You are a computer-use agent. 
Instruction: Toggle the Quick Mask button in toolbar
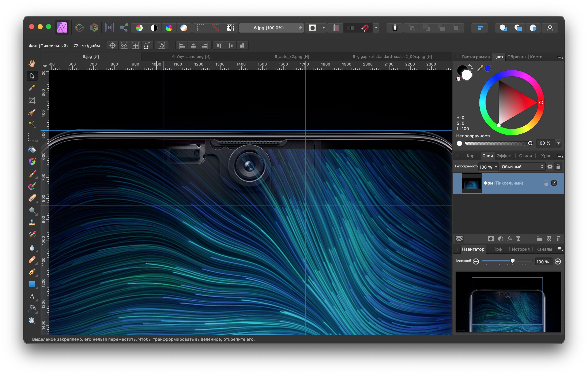[313, 28]
